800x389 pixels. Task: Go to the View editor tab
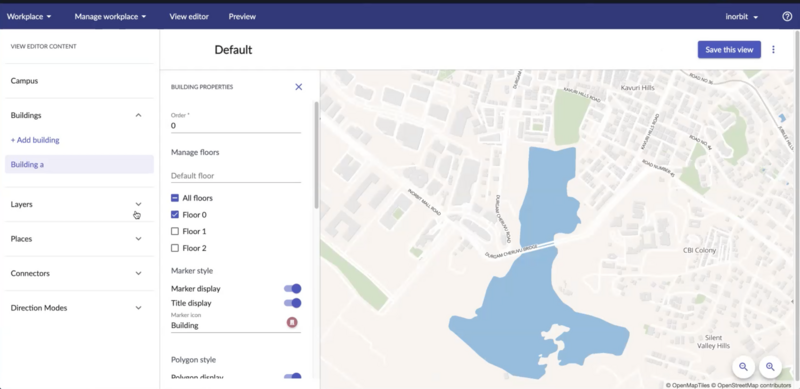point(189,16)
